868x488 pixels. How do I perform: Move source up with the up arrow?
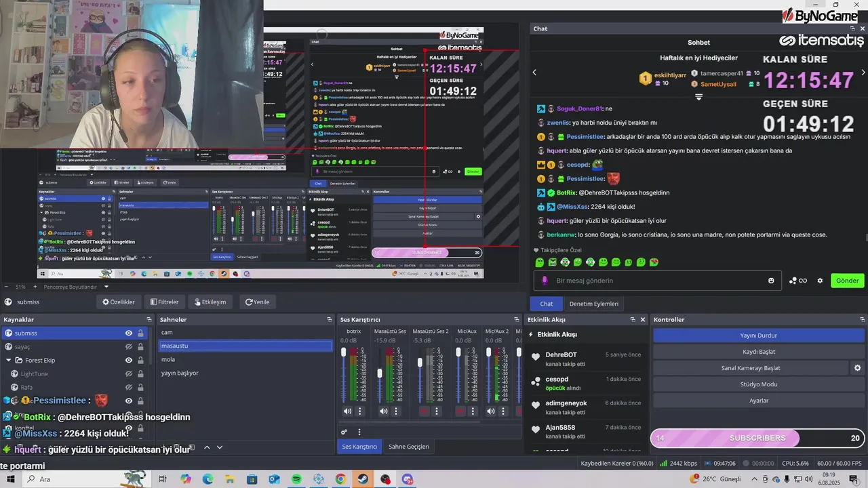tap(207, 447)
